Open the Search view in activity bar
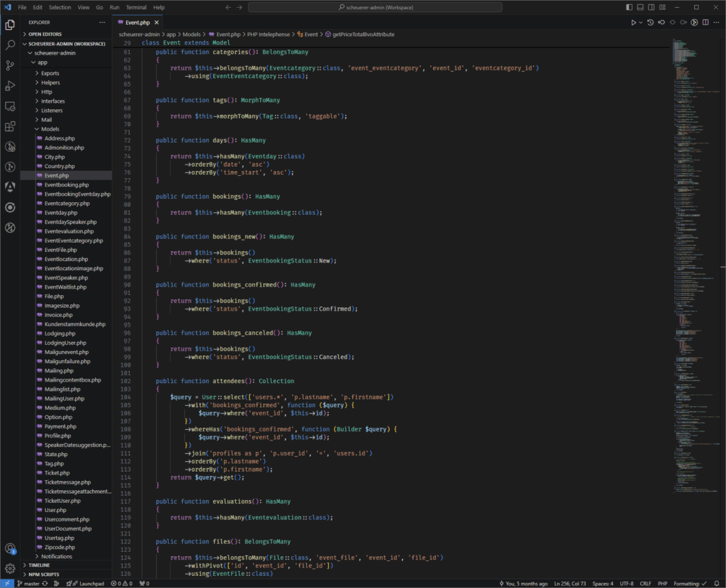Image resolution: width=726 pixels, height=588 pixels. tap(10, 45)
